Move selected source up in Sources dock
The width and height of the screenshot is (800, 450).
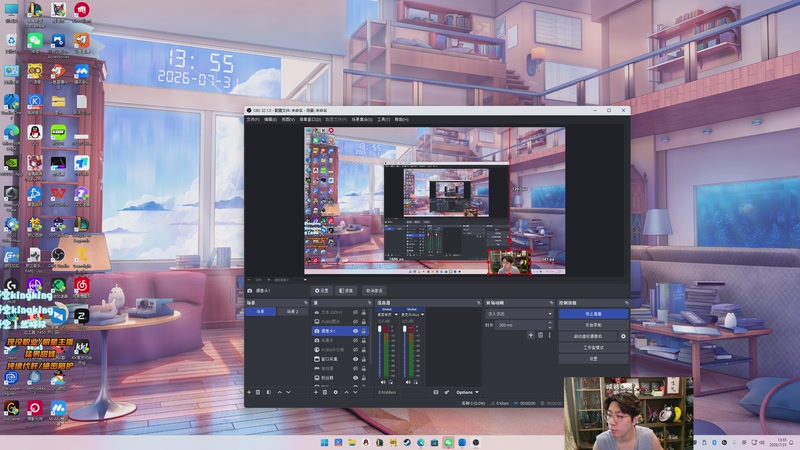coord(346,392)
